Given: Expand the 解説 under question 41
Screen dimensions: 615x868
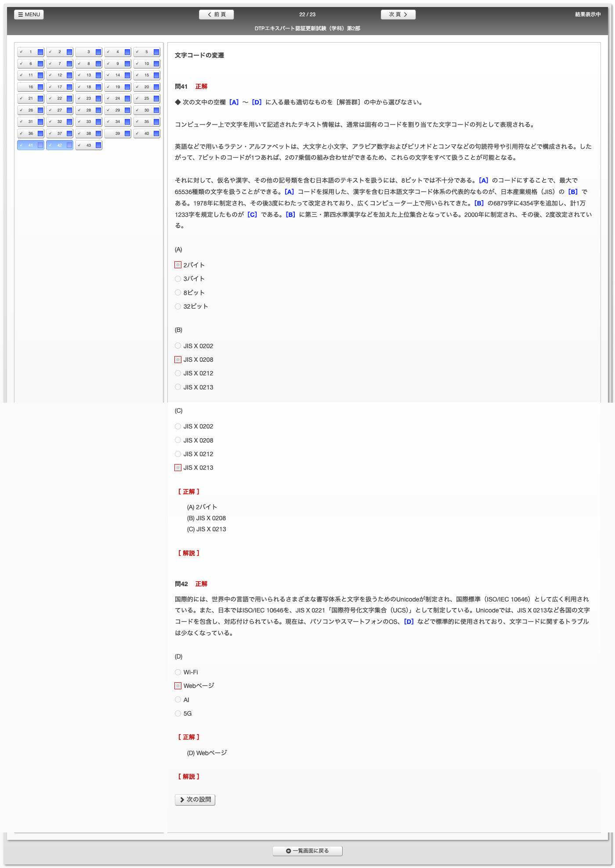Looking at the screenshot, I should [189, 553].
